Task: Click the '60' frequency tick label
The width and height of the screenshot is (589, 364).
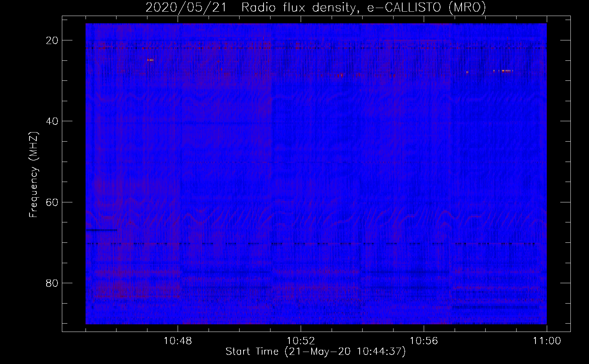Action: (52, 202)
